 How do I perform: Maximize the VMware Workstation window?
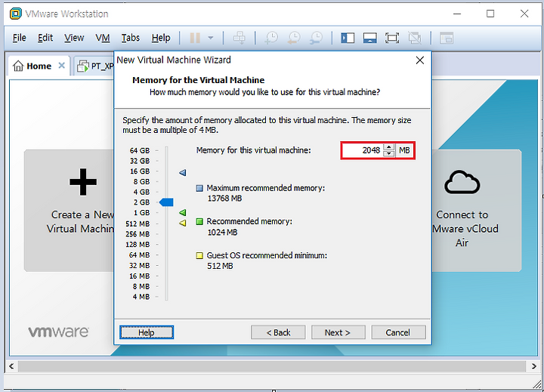pos(490,14)
